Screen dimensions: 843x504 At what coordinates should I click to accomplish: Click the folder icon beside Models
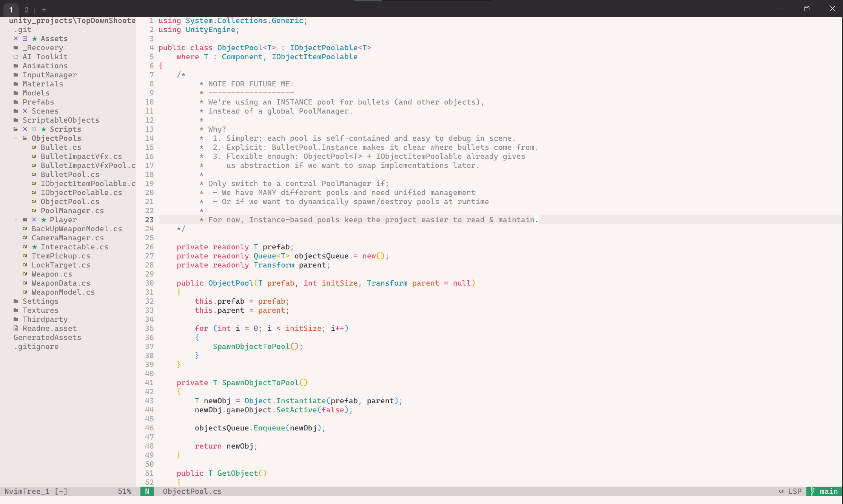(x=16, y=93)
